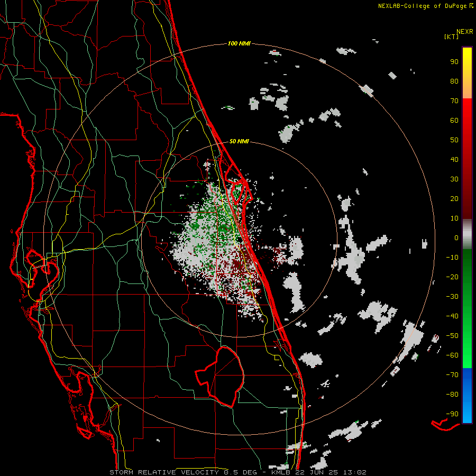Select the -80 value on velocity scale
The image size is (476, 476).
452,395
